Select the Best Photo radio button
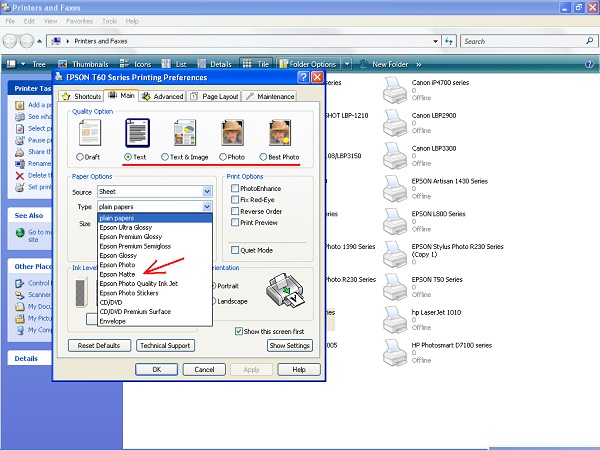The width and height of the screenshot is (600, 450). (x=263, y=157)
